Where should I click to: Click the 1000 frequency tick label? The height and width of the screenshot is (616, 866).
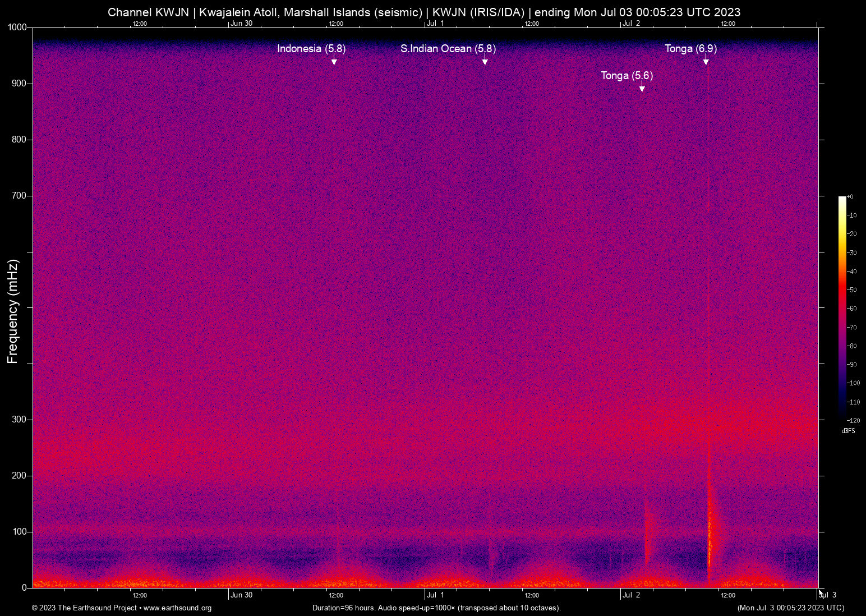[17, 27]
